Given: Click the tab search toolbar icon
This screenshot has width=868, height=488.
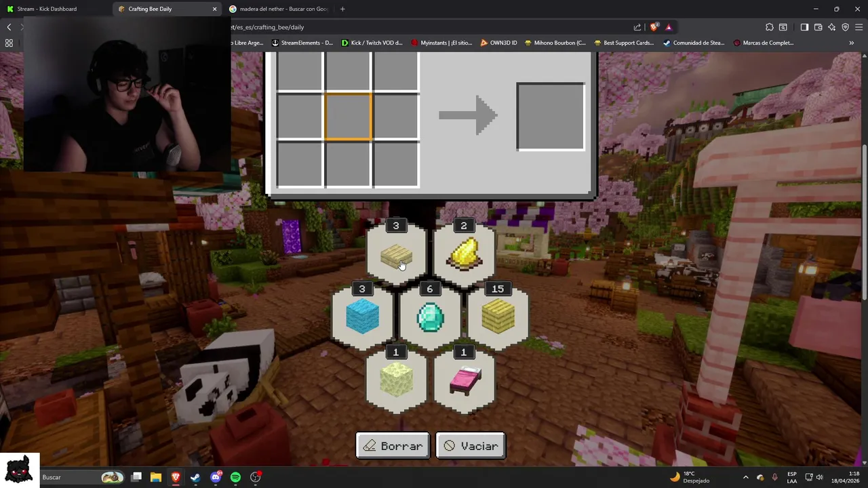Looking at the screenshot, I should point(783,27).
